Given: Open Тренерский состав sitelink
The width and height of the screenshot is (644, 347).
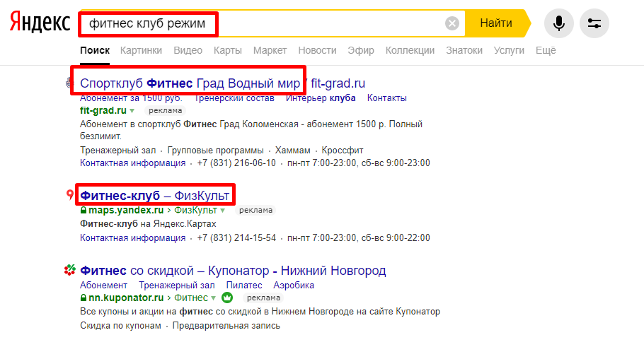Looking at the screenshot, I should (234, 98).
